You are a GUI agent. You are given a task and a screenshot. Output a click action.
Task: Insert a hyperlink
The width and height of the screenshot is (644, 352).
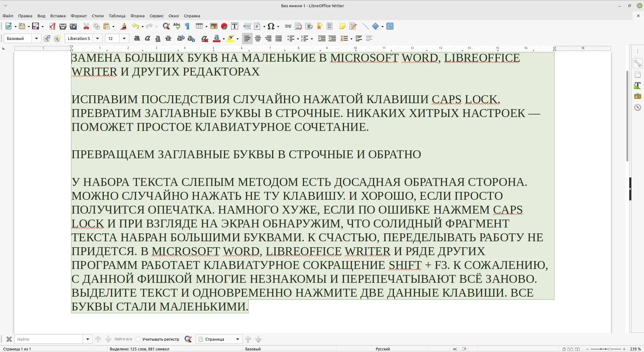point(288,26)
